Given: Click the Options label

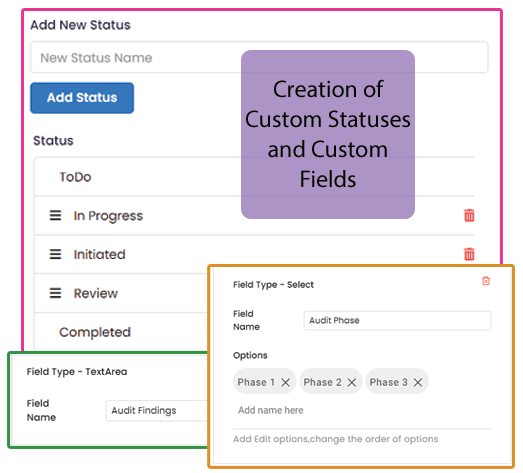Looking at the screenshot, I should (x=250, y=355).
